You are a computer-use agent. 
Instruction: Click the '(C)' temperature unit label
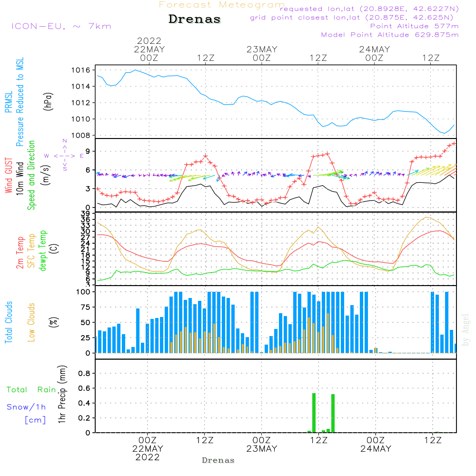click(x=54, y=248)
